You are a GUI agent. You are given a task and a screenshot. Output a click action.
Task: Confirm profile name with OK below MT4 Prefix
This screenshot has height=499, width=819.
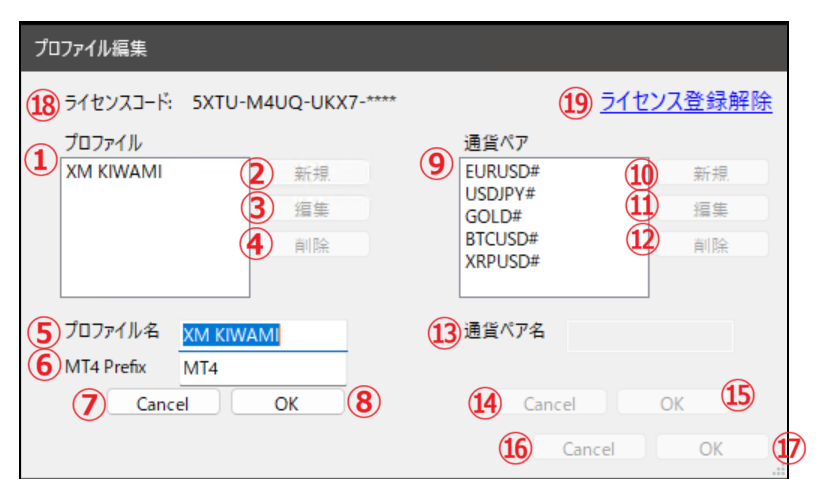(x=286, y=402)
